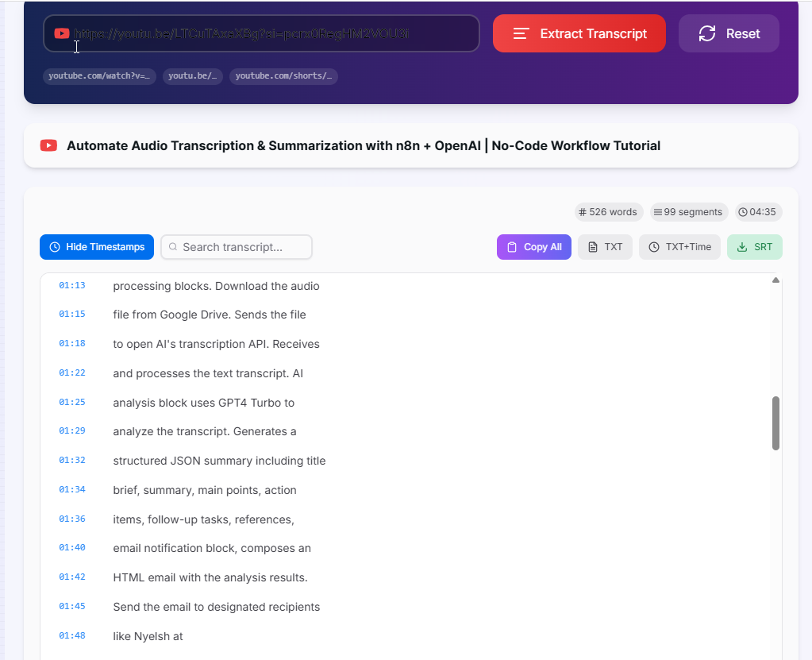
Task: Jump to timestamp 01:42
Action: [x=72, y=577]
